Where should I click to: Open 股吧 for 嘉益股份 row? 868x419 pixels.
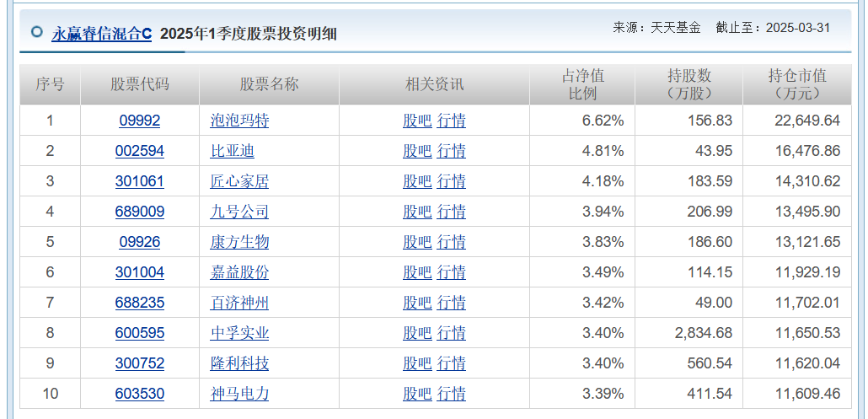pos(417,272)
